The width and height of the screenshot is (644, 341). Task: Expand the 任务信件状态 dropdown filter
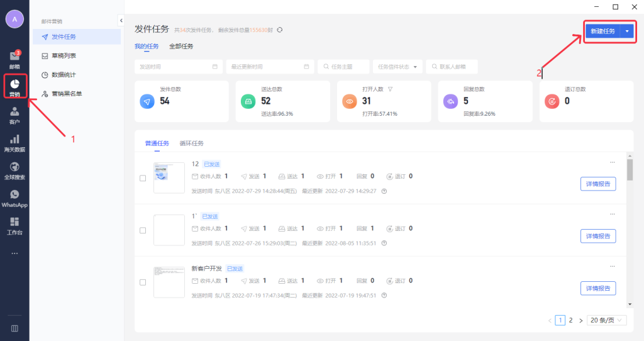(x=397, y=67)
